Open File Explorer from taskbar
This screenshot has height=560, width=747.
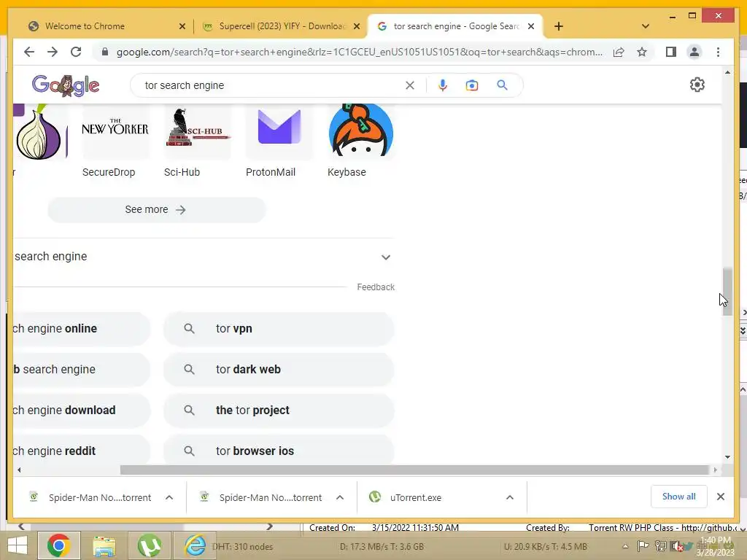104,546
